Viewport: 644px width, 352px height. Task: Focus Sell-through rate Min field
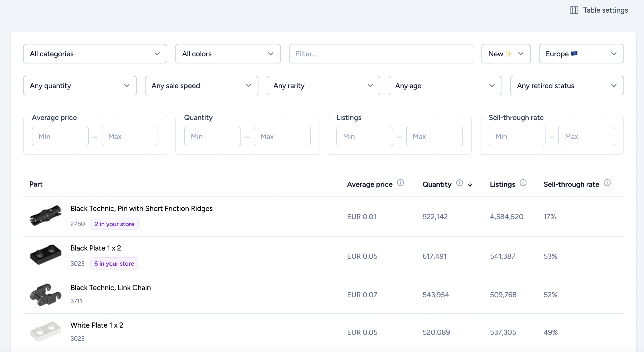click(x=517, y=136)
